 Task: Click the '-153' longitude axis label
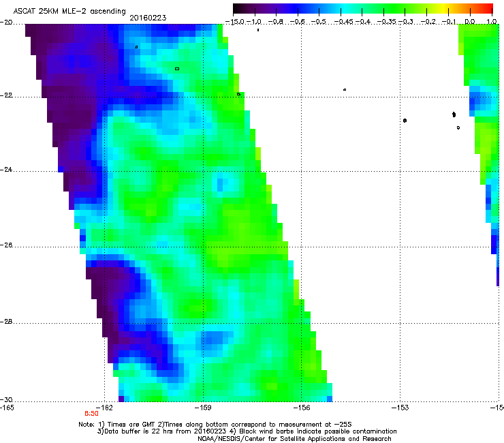point(400,408)
